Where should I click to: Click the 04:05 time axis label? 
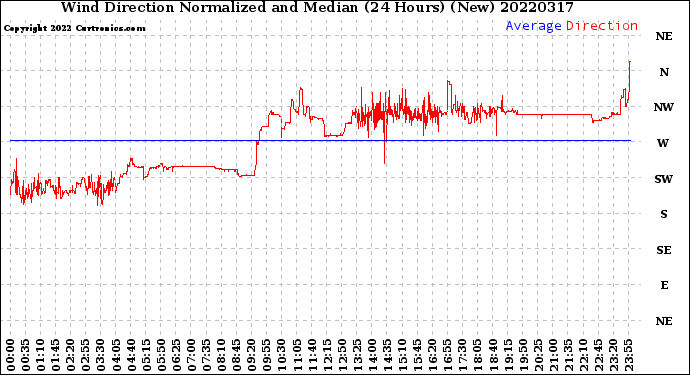coord(116,355)
